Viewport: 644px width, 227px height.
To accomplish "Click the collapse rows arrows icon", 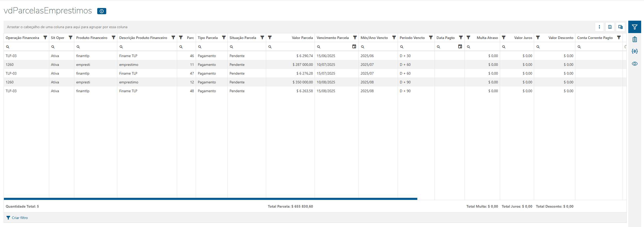I will (x=599, y=27).
